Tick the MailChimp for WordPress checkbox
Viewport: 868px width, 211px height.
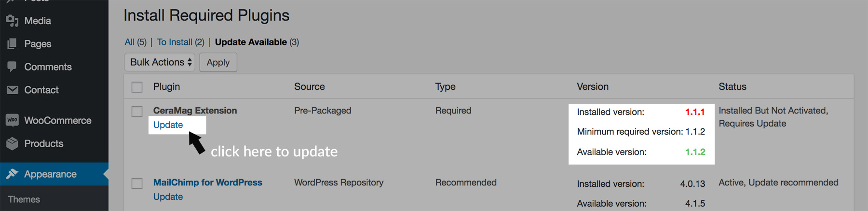coord(137,183)
